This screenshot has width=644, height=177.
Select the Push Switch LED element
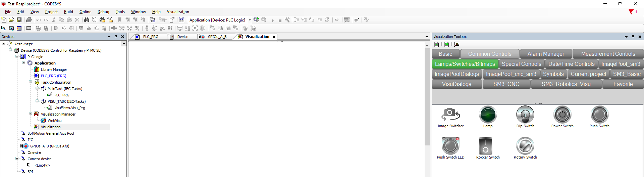click(450, 146)
